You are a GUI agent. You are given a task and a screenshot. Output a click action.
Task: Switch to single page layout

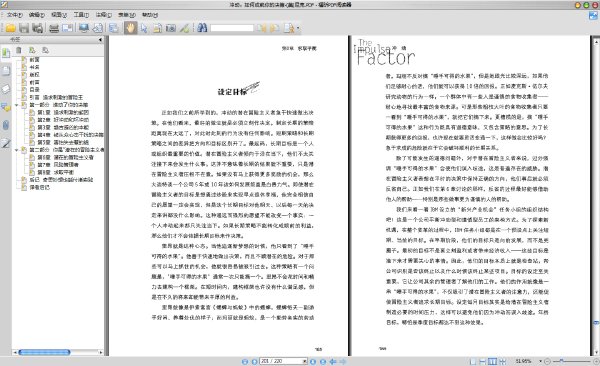tap(473, 361)
